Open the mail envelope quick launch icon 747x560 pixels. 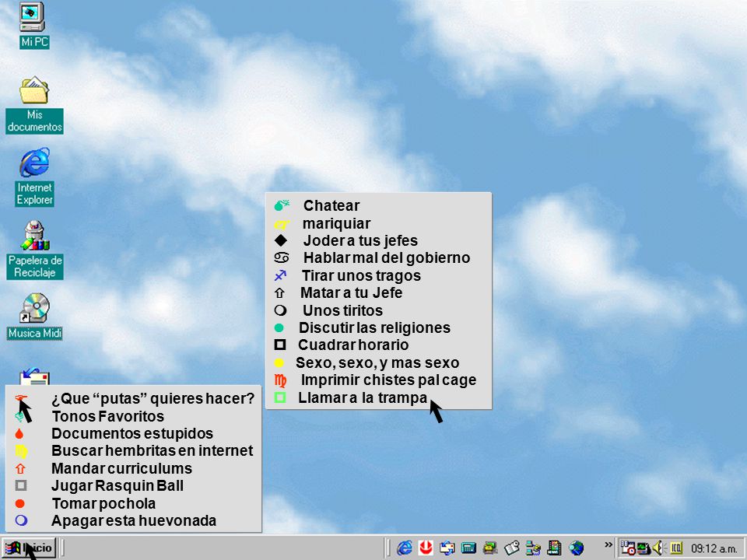[x=447, y=548]
